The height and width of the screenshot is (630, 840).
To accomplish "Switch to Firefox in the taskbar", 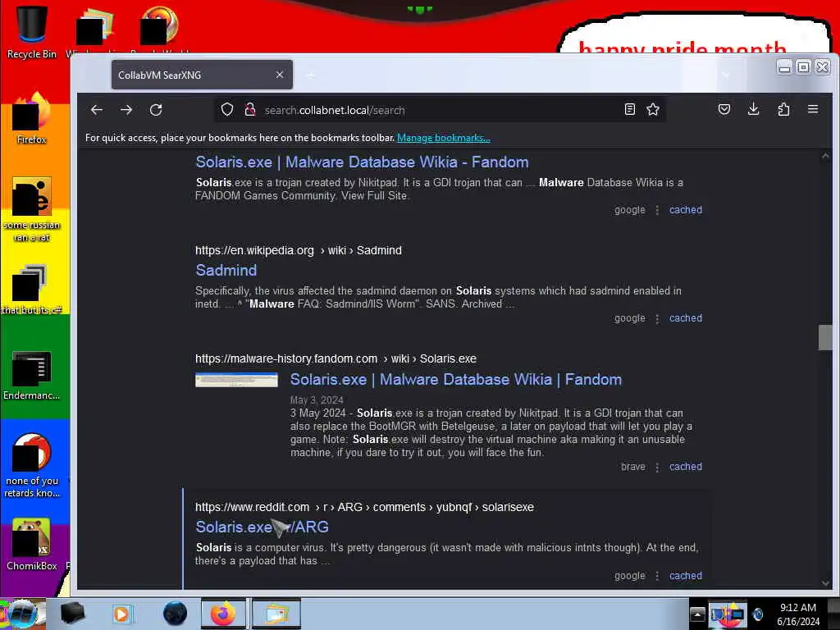I will 223,614.
